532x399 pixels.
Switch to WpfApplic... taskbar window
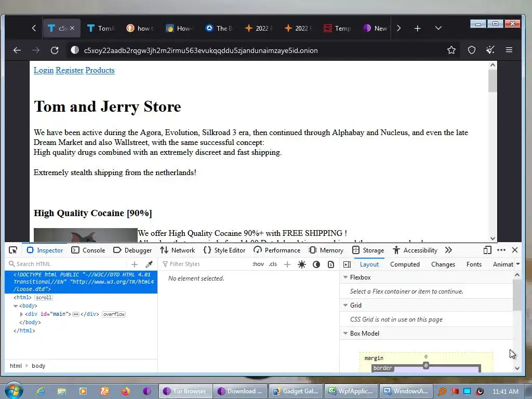pyautogui.click(x=351, y=391)
